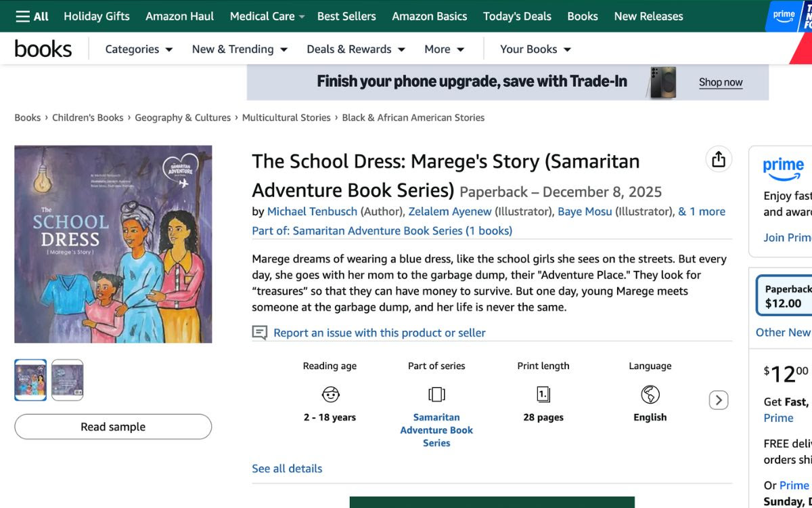Open the Categories dropdown
This screenshot has height=508, width=812.
(137, 49)
